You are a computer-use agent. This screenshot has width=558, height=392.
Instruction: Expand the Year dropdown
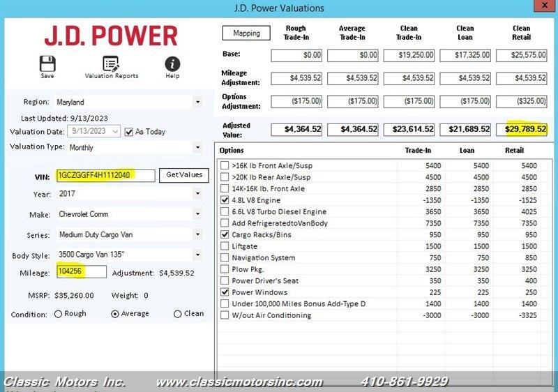[197, 193]
